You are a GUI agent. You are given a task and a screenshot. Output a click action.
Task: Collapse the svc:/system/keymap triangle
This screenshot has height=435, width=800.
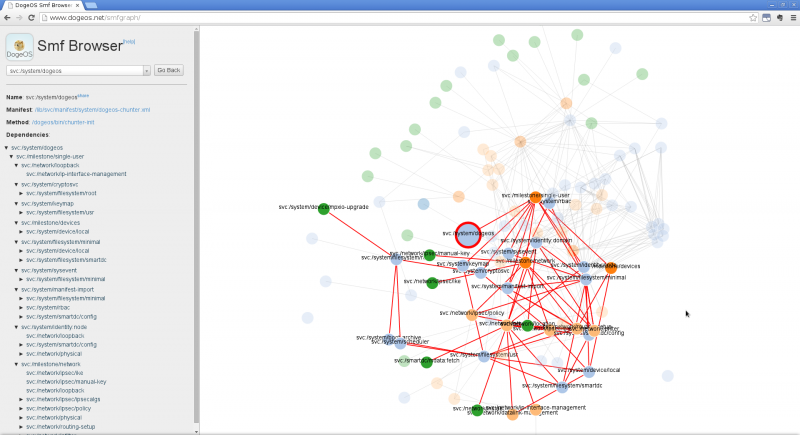tap(16, 203)
